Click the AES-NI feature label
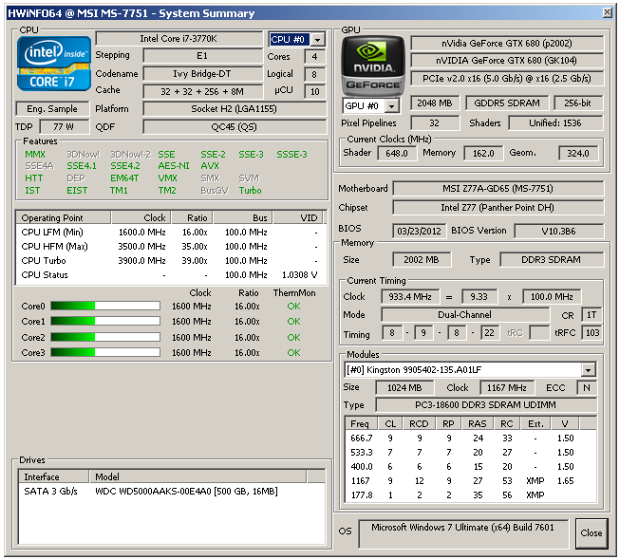 tap(174, 166)
